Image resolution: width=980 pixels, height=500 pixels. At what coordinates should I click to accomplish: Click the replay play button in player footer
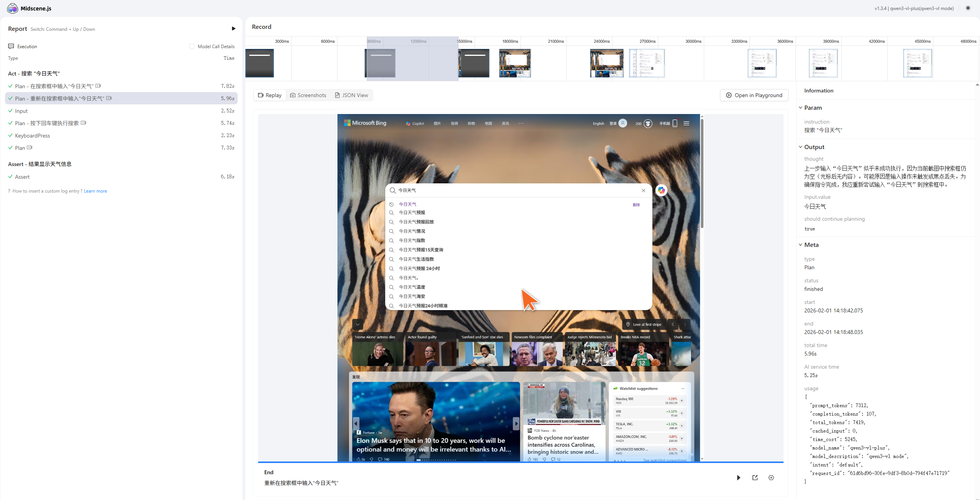point(738,478)
